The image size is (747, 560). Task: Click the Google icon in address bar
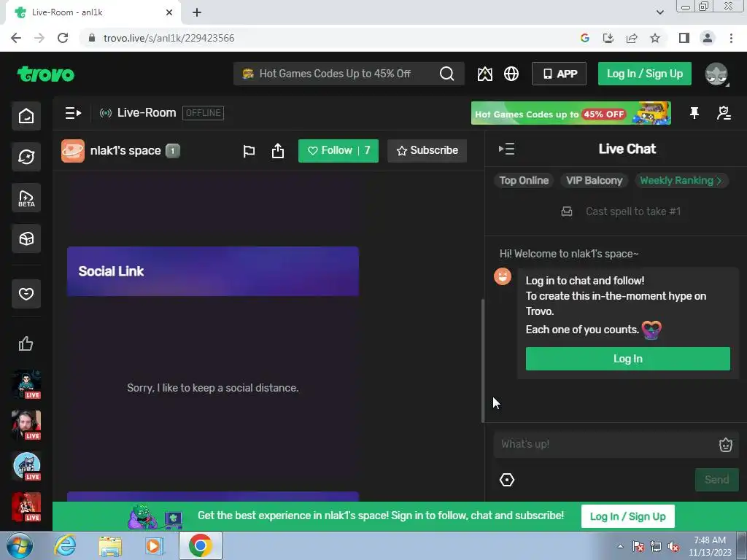click(x=585, y=38)
